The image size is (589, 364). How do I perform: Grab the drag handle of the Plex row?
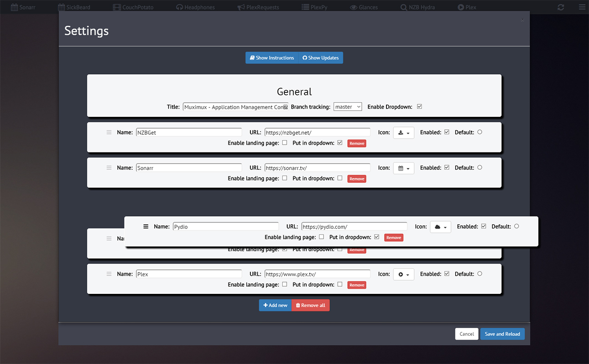[x=109, y=274]
